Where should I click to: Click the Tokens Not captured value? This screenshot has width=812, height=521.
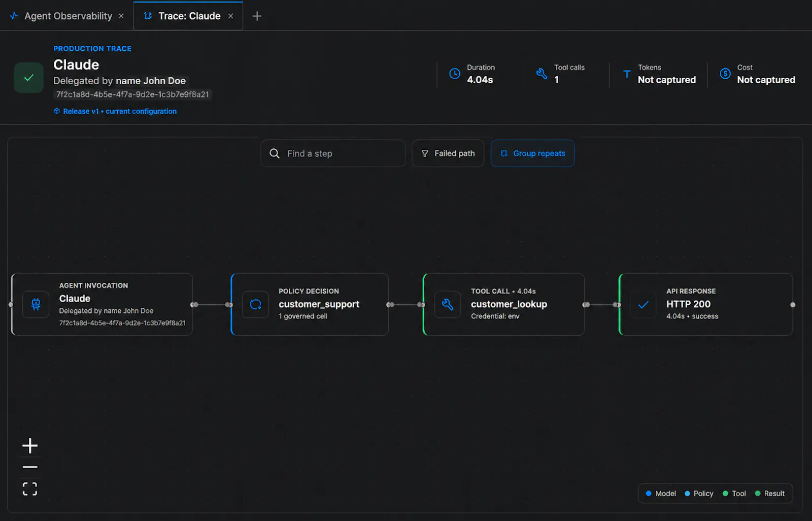tap(667, 80)
